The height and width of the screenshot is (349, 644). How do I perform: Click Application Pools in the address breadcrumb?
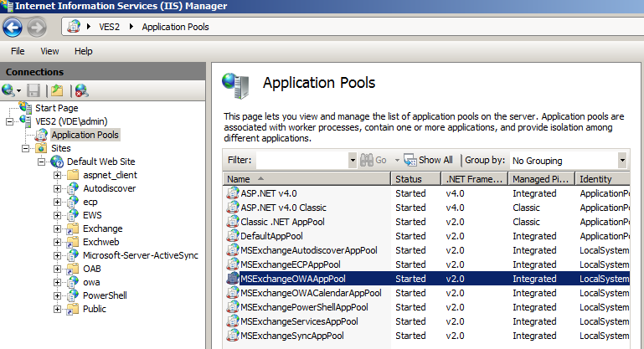coord(175,27)
